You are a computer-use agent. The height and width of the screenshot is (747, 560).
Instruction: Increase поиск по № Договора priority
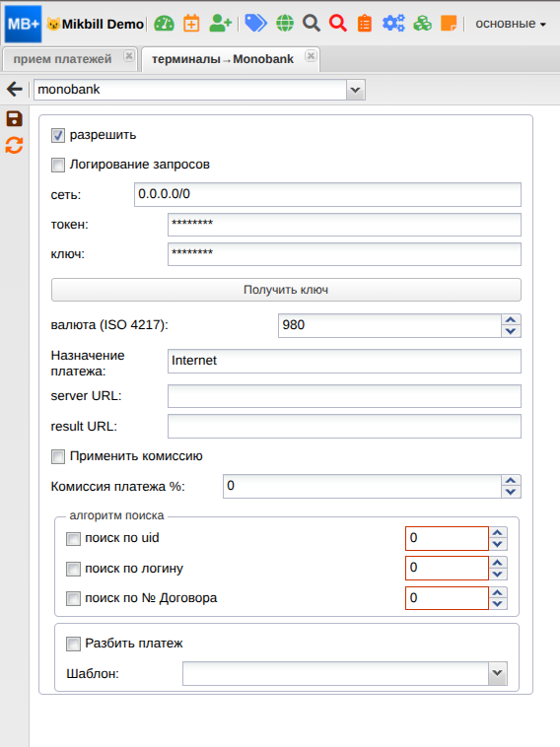click(498, 592)
